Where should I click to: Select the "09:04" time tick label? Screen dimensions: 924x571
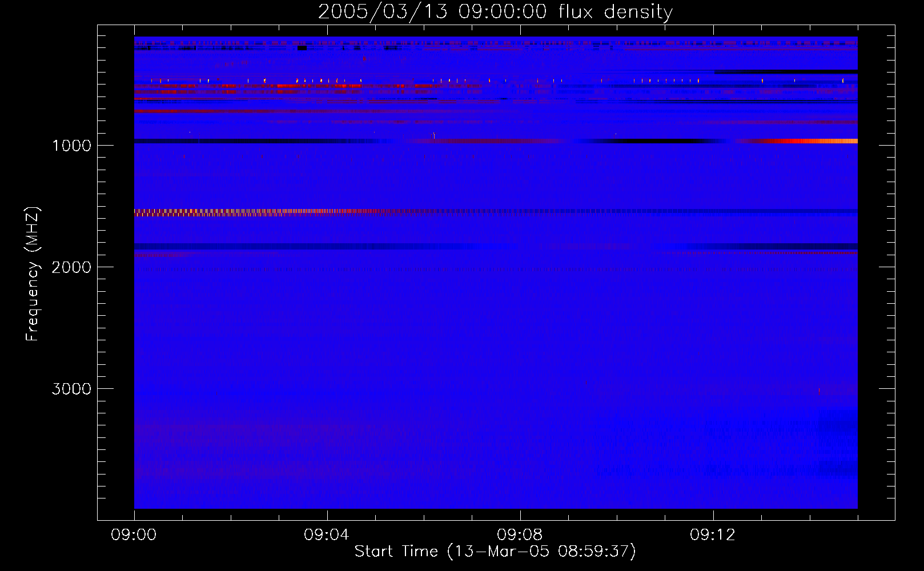pos(327,535)
